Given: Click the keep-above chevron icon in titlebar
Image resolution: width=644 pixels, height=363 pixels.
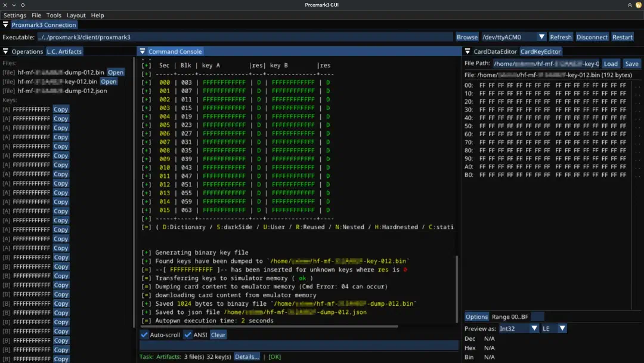Looking at the screenshot, I should point(630,5).
